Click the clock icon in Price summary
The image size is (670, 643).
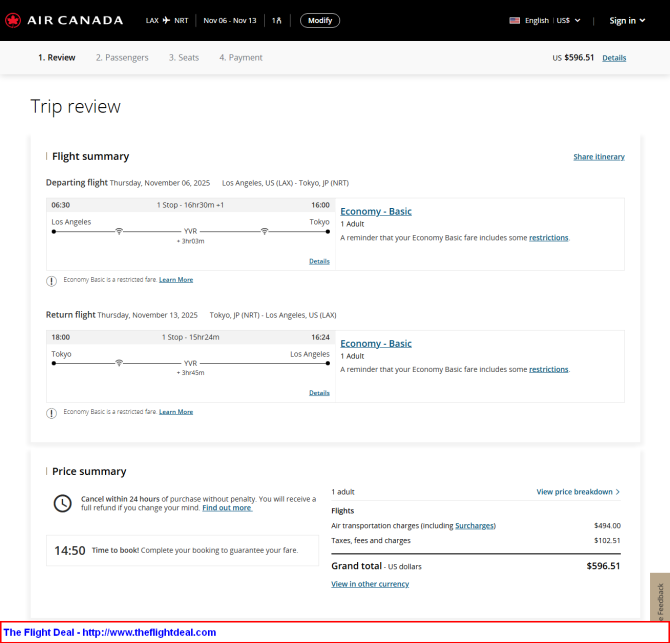pyautogui.click(x=62, y=503)
